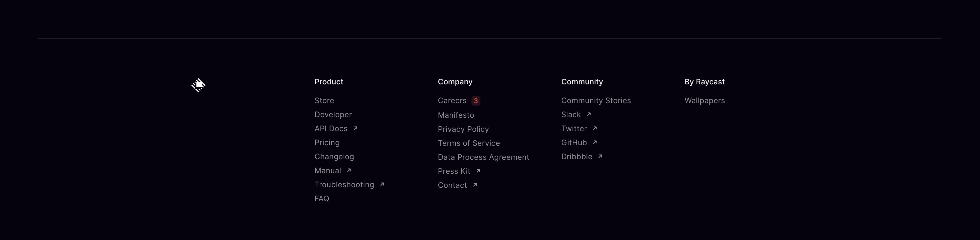
Task: Click the Raycast logo icon
Action: (198, 85)
